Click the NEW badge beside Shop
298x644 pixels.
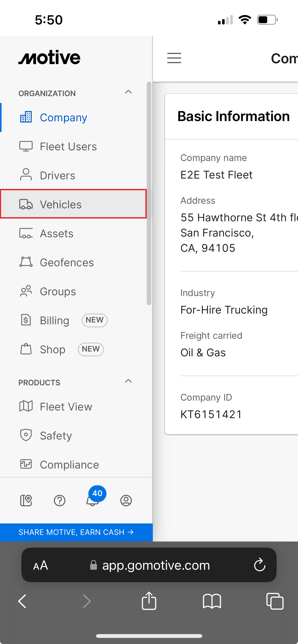[x=91, y=349]
